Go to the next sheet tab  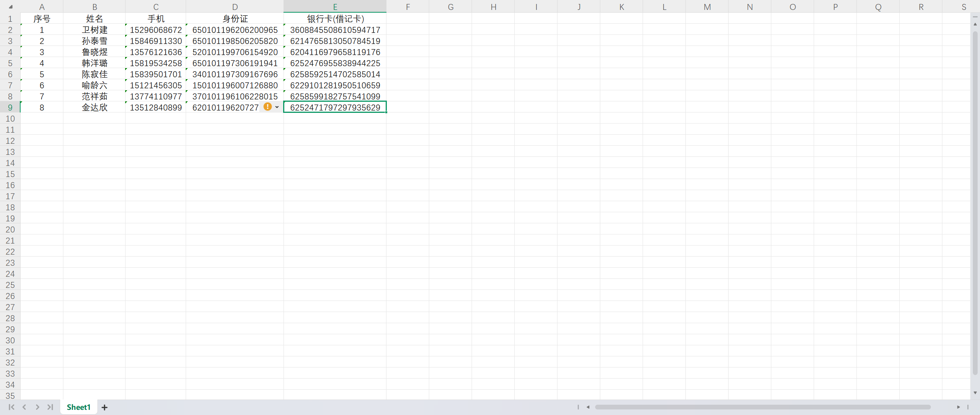(37, 407)
